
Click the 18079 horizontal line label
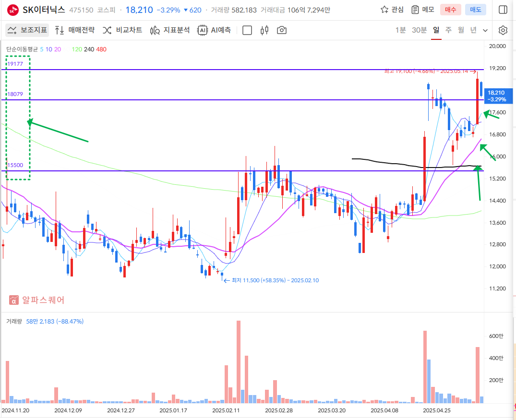(15, 94)
